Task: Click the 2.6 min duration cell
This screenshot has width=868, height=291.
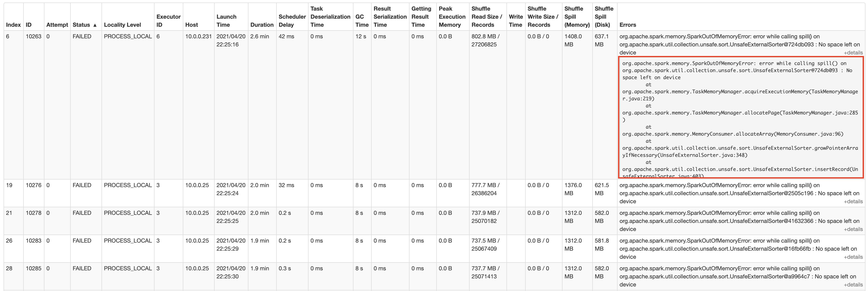Action: click(260, 36)
